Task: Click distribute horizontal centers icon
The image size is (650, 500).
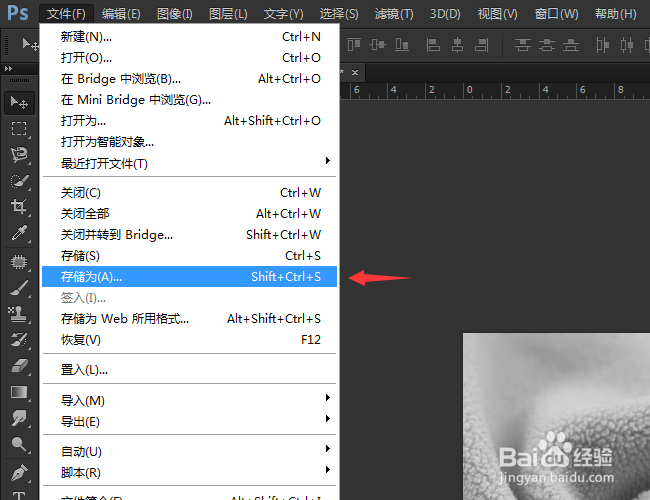Action: [x=627, y=44]
